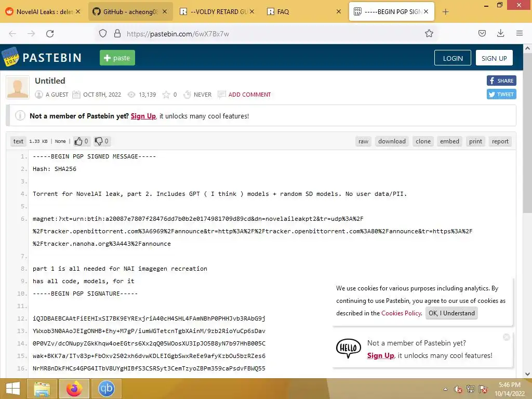
Task: Switch to the FAQ tab
Action: coord(304,11)
